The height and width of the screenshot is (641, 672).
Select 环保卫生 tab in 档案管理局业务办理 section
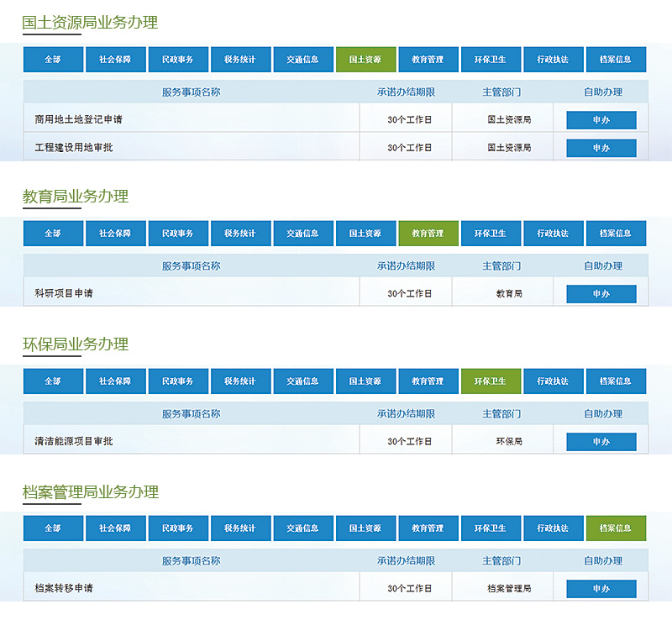tap(491, 528)
